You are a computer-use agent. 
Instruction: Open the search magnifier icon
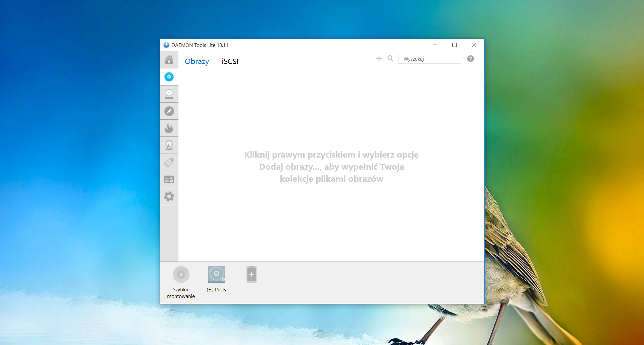390,58
